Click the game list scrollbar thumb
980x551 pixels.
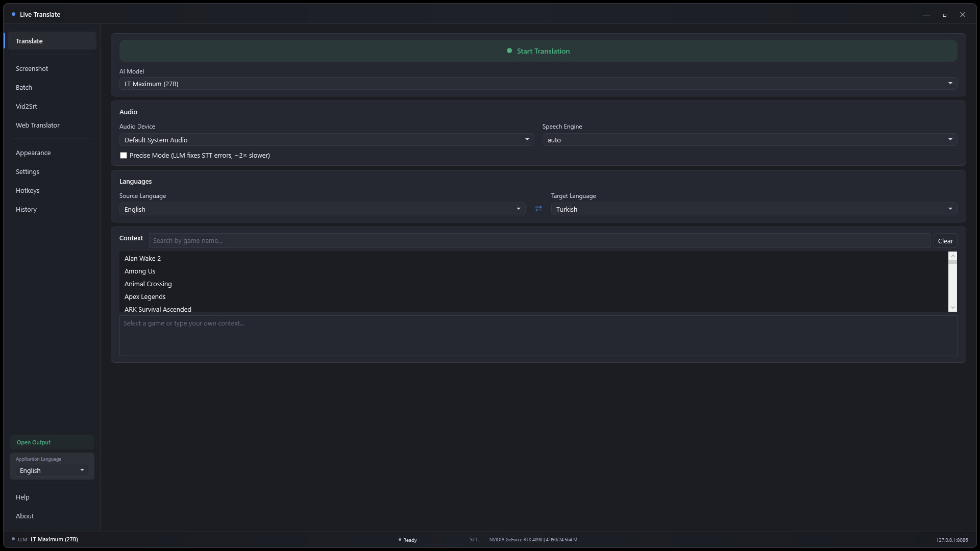pos(952,262)
